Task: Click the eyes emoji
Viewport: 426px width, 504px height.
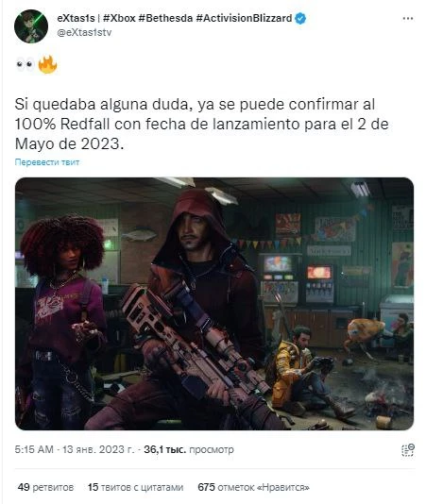Action: coord(26,64)
